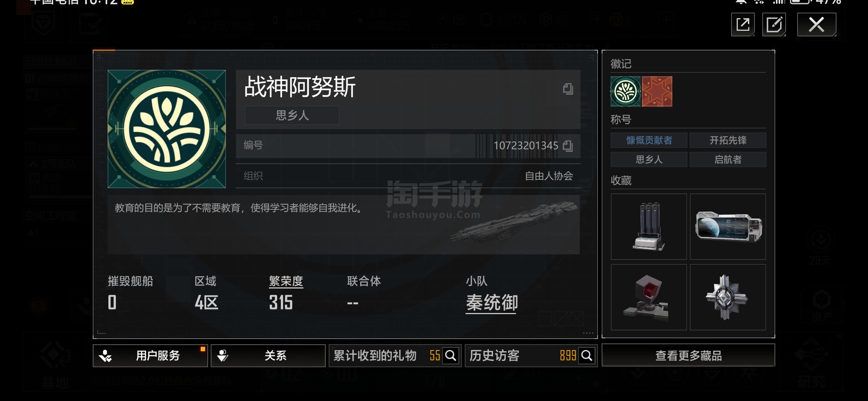
Task: Copy the ID number 10723201345
Action: 568,146
